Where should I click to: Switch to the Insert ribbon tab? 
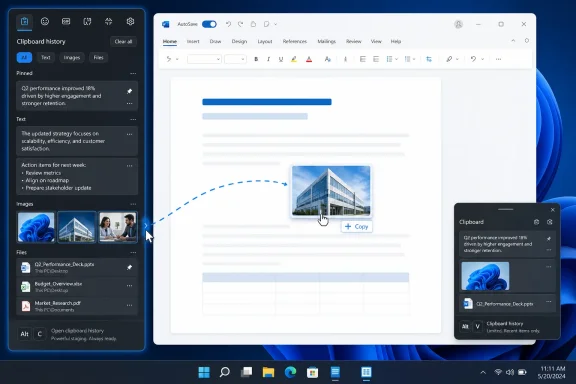pyautogui.click(x=193, y=42)
